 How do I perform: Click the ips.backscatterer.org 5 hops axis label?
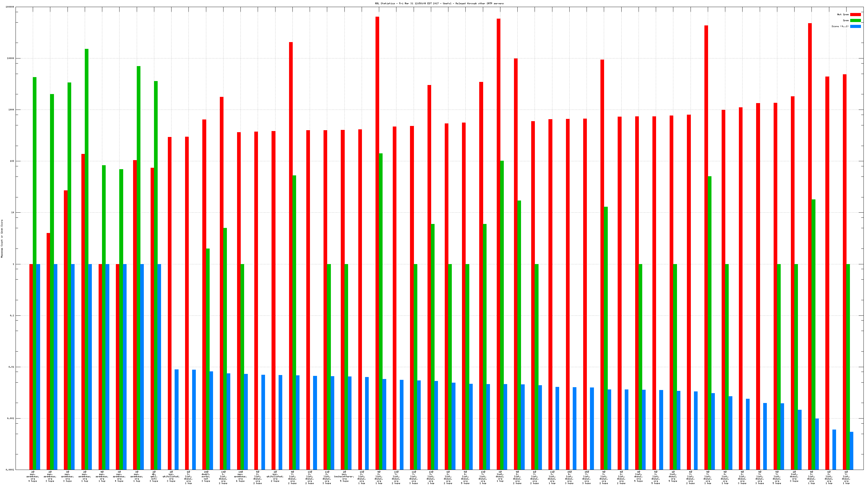[x=344, y=476]
